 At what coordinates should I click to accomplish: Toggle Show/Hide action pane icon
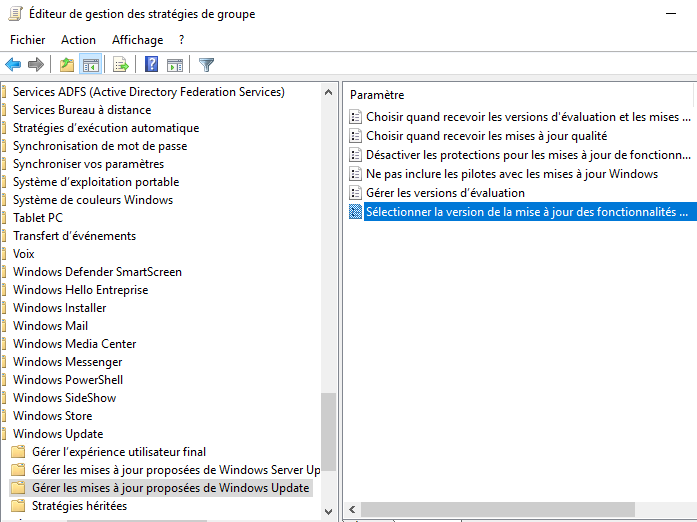tap(175, 65)
